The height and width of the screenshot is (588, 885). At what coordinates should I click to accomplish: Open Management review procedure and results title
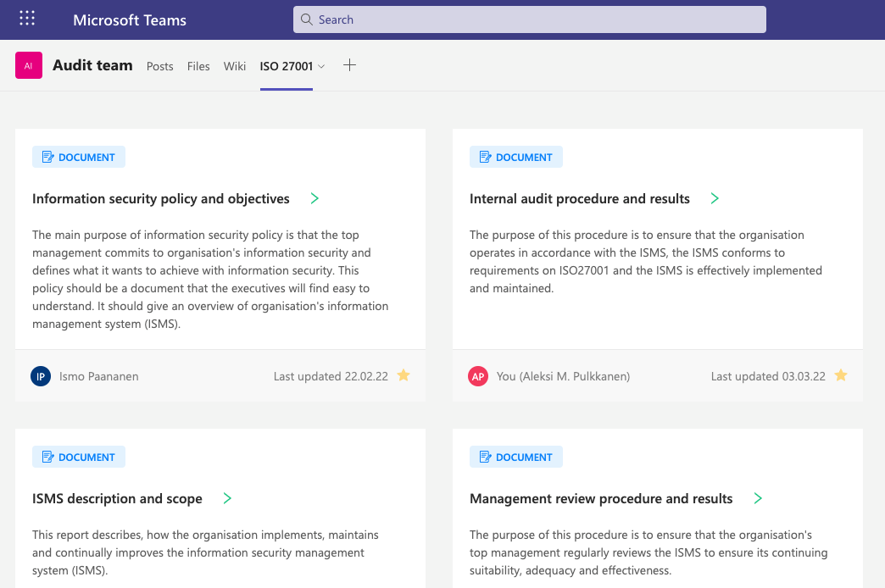(x=601, y=499)
